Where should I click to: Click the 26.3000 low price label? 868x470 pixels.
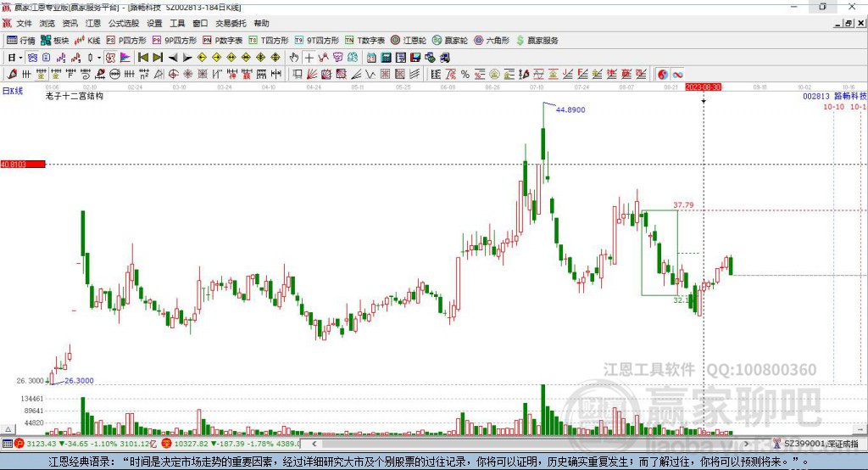tap(79, 381)
